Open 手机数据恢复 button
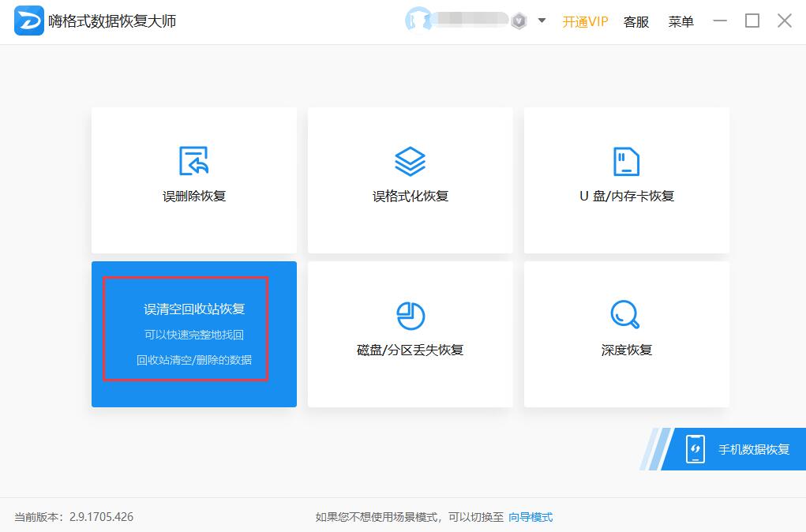The height and width of the screenshot is (532, 806). (733, 449)
